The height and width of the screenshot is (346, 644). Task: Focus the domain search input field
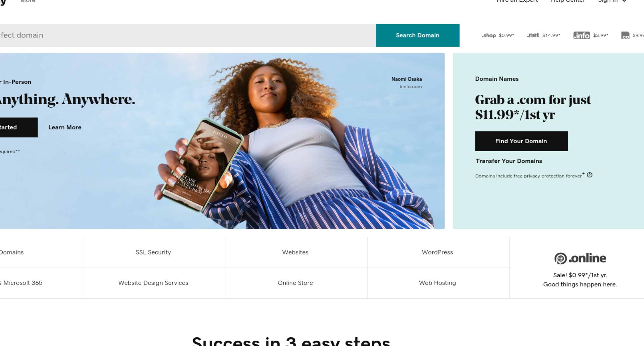click(188, 35)
